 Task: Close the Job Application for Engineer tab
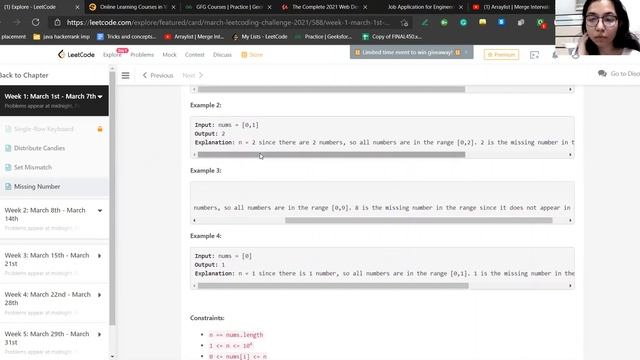coord(461,7)
